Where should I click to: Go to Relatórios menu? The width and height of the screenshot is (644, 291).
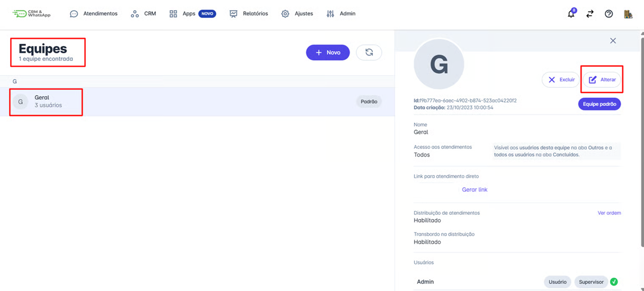pyautogui.click(x=249, y=14)
